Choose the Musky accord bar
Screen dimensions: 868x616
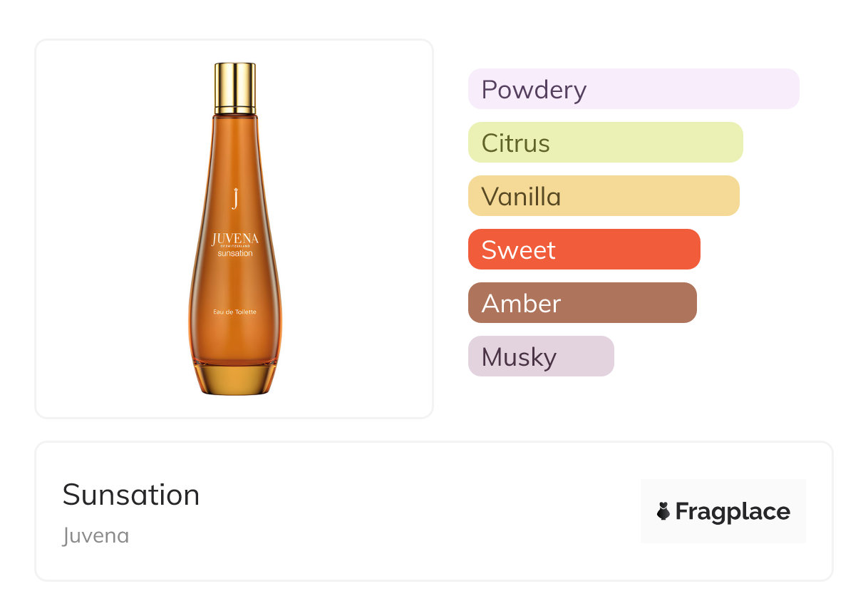coord(541,356)
